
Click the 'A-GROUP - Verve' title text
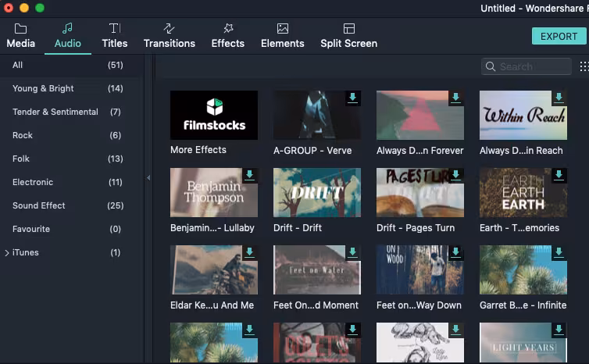pos(312,151)
